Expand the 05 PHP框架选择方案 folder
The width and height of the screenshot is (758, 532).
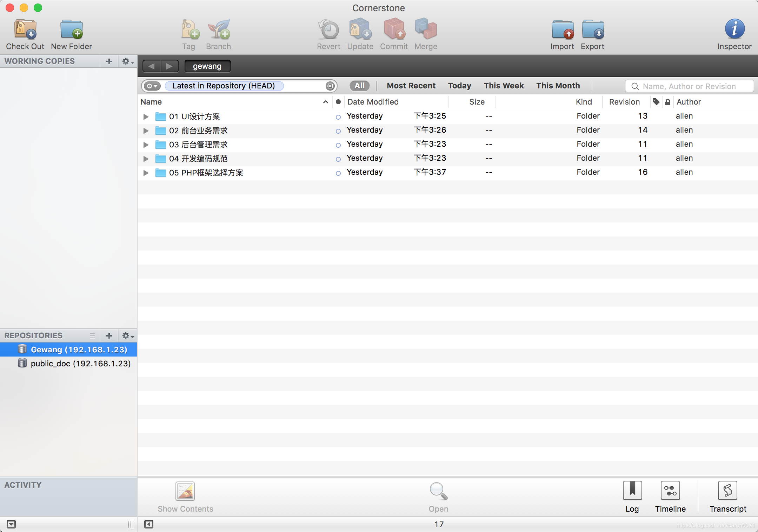146,173
